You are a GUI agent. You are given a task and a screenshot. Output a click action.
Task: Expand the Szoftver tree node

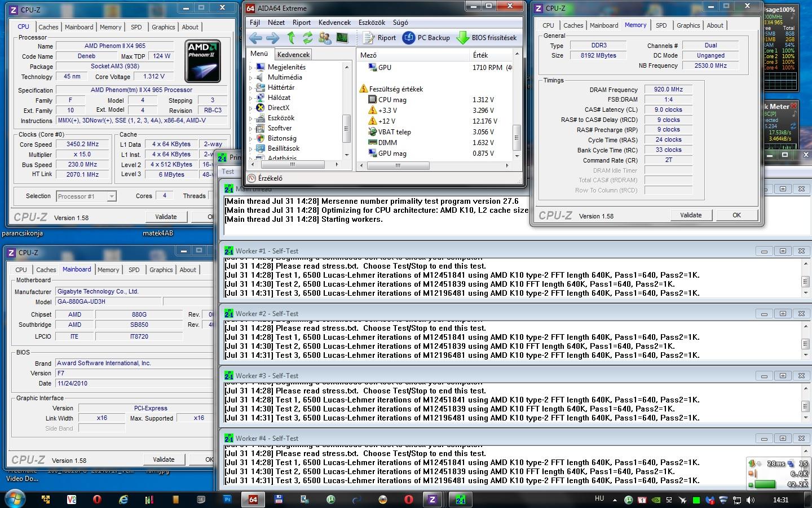(251, 128)
